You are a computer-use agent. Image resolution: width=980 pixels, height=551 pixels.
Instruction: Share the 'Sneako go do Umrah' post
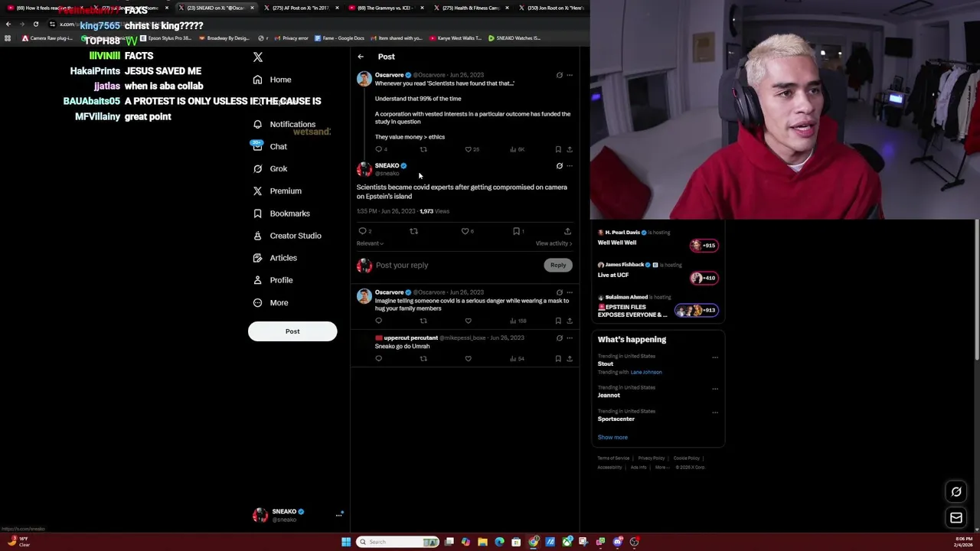click(570, 358)
